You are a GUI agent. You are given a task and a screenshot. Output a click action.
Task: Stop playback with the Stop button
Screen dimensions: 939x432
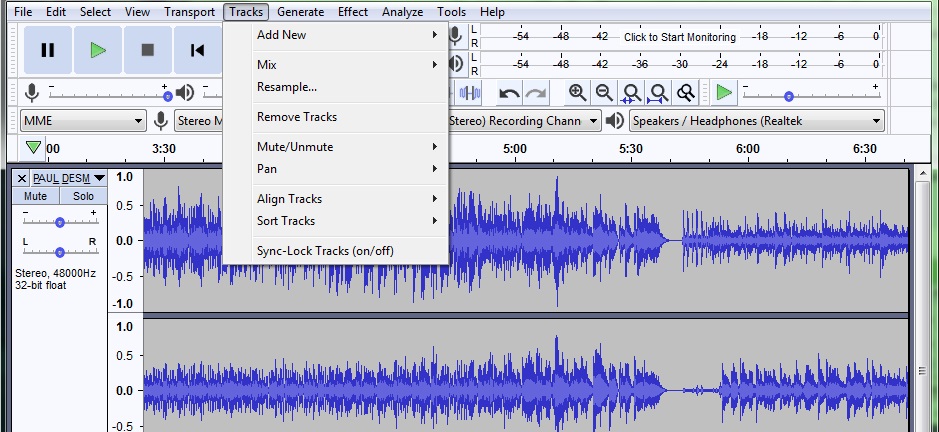(147, 50)
